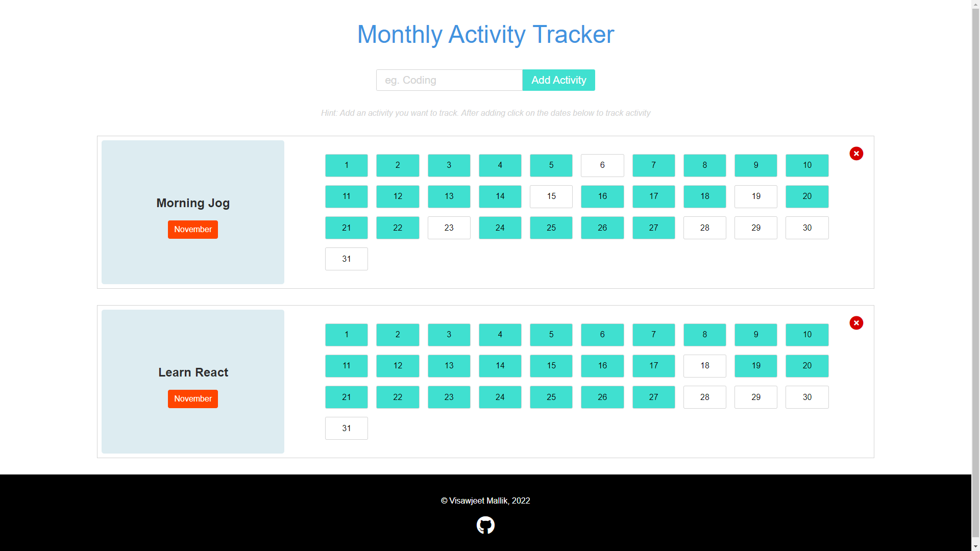Select the activity name input field
Viewport: 980px width, 551px height.
coord(449,80)
